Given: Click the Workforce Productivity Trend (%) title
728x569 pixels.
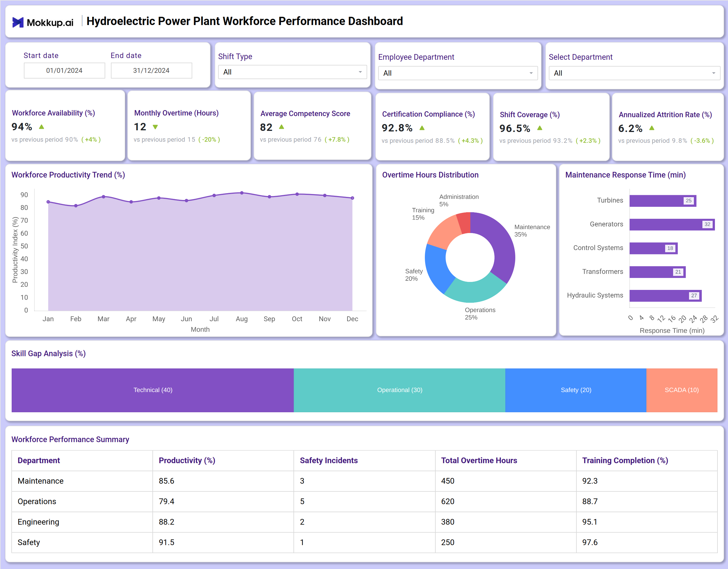Looking at the screenshot, I should pos(68,175).
